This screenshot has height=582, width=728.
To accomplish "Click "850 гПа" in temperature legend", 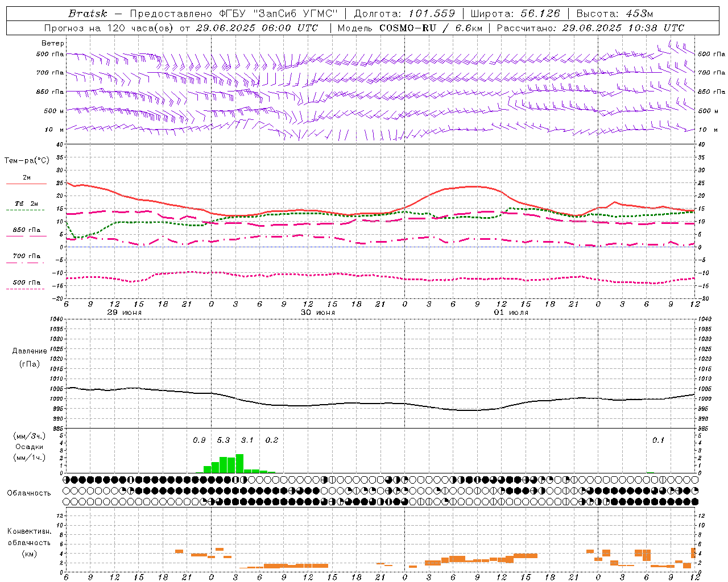I will [27, 230].
